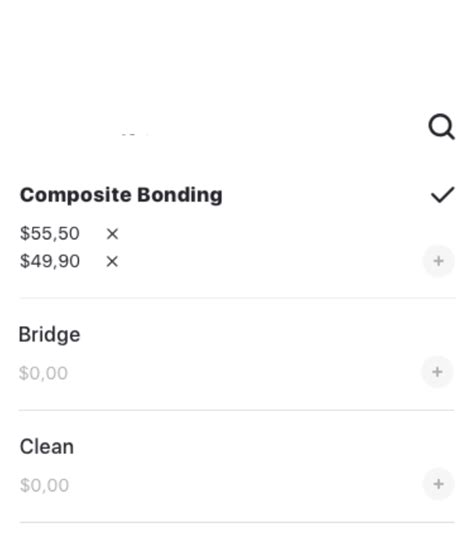The image size is (474, 541).
Task: Add a price to Clean
Action: [438, 484]
